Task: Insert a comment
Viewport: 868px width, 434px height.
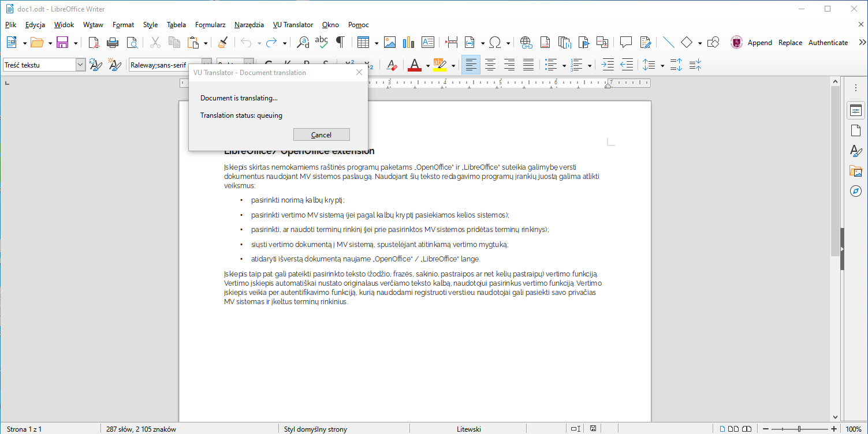Action: 626,42
